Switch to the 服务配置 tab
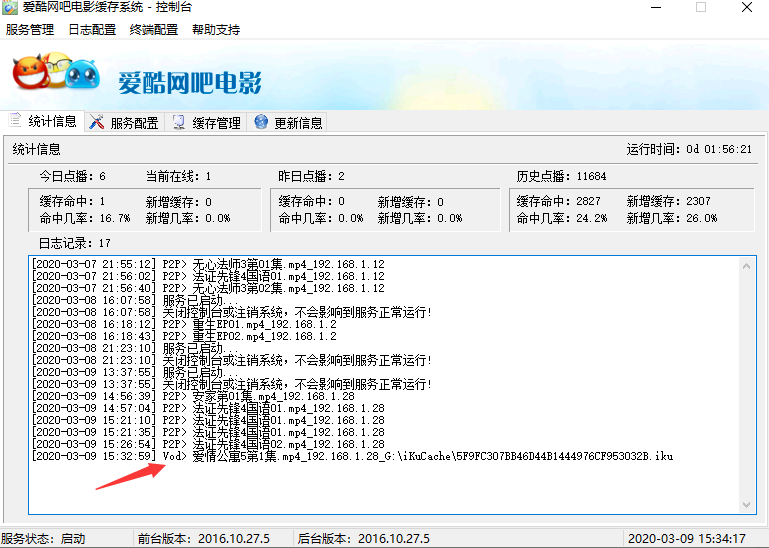The height and width of the screenshot is (548, 769). pos(125,123)
